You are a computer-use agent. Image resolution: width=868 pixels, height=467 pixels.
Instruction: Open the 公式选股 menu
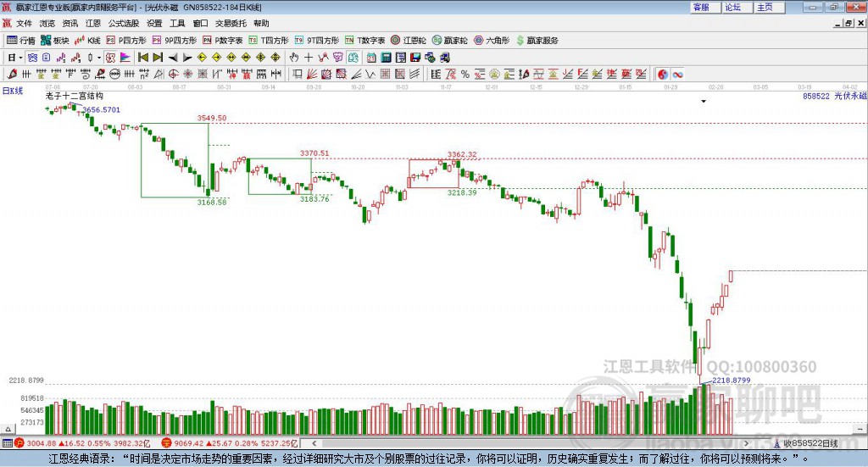[124, 23]
